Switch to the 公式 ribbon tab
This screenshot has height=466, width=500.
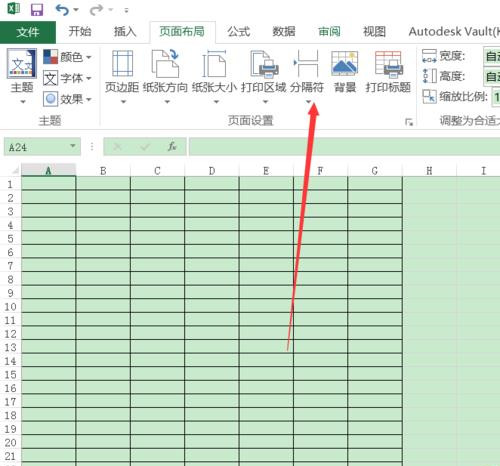239,32
